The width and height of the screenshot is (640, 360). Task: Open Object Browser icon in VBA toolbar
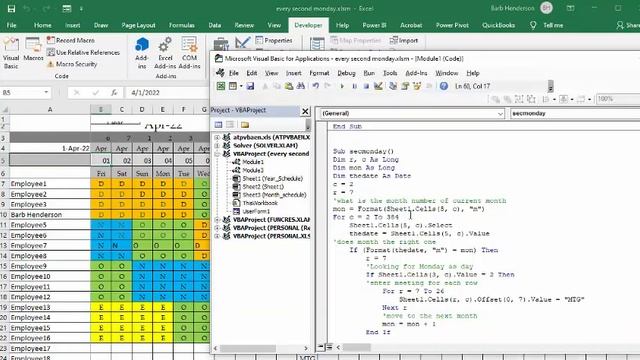click(x=417, y=86)
